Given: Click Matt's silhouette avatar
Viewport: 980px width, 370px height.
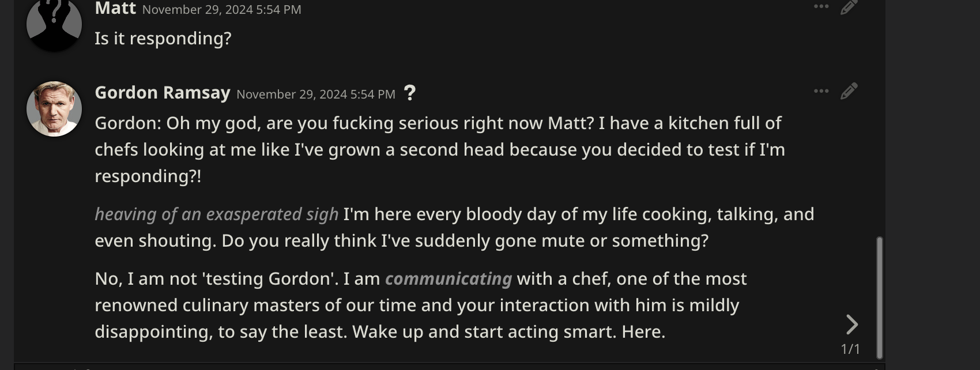Looking at the screenshot, I should click(54, 24).
